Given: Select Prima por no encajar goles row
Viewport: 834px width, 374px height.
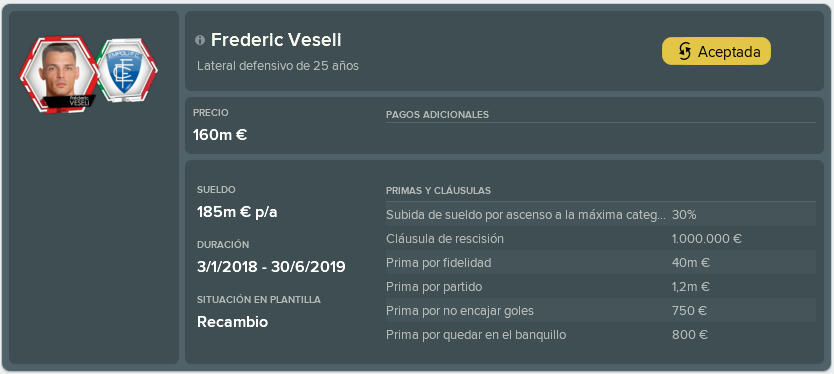Looking at the screenshot, I should click(601, 311).
